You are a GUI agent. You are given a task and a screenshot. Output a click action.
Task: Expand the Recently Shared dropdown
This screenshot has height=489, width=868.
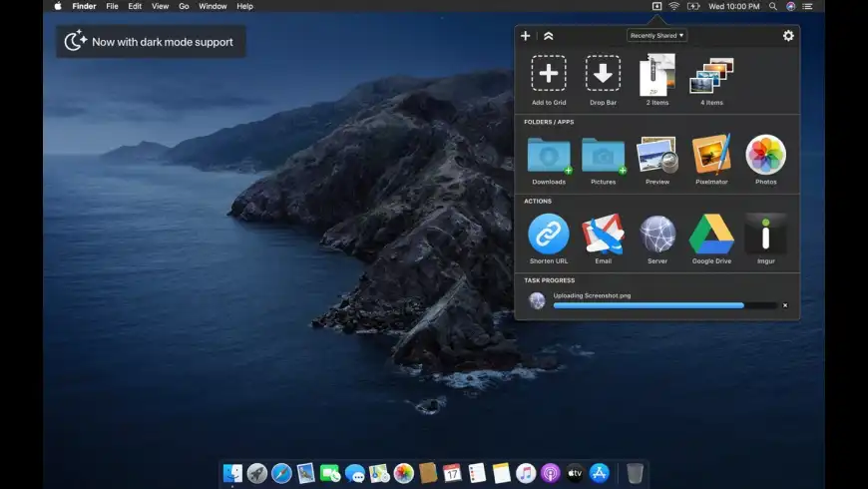coord(656,36)
